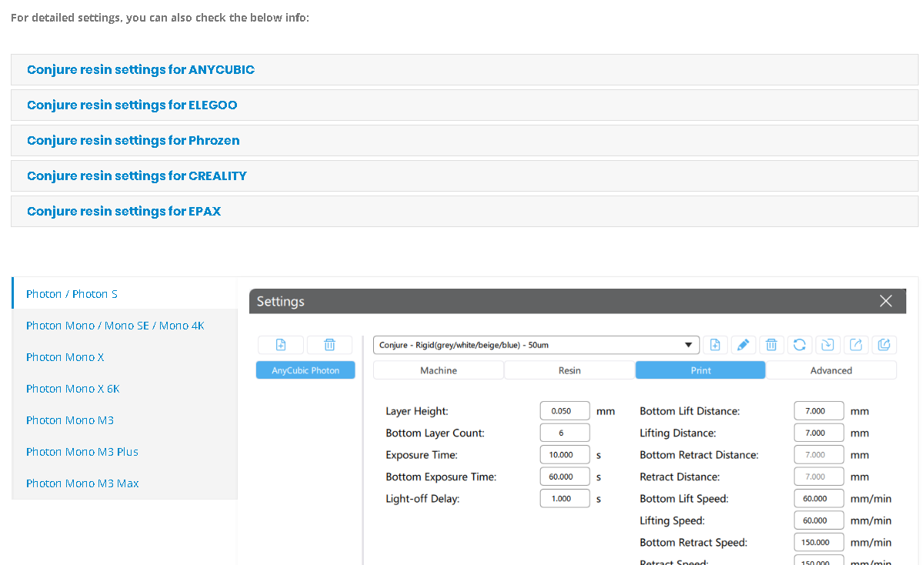The height and width of the screenshot is (565, 924).
Task: Click the Exposure Time input field
Action: [x=565, y=455]
